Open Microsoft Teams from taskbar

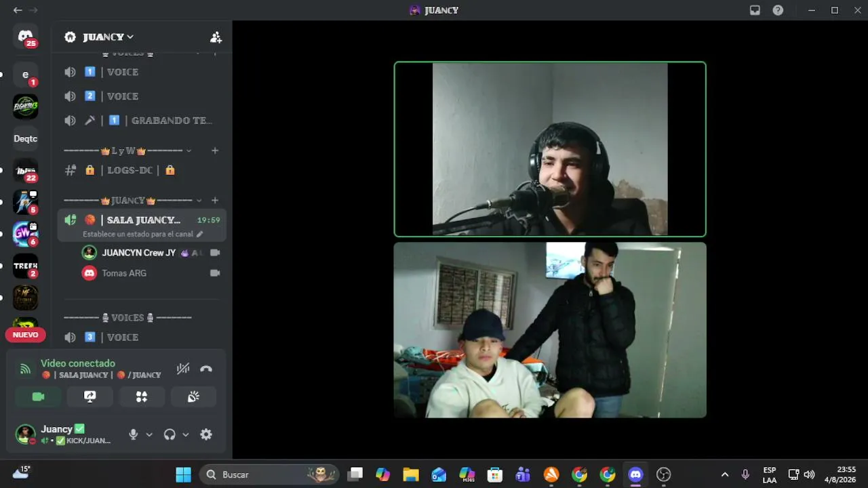point(523,474)
